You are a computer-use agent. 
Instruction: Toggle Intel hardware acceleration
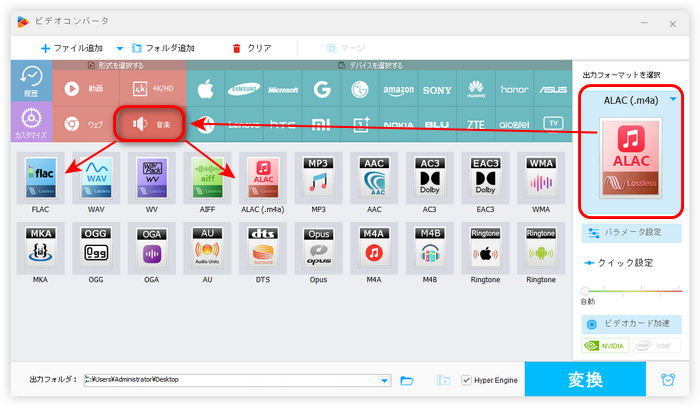[656, 345]
